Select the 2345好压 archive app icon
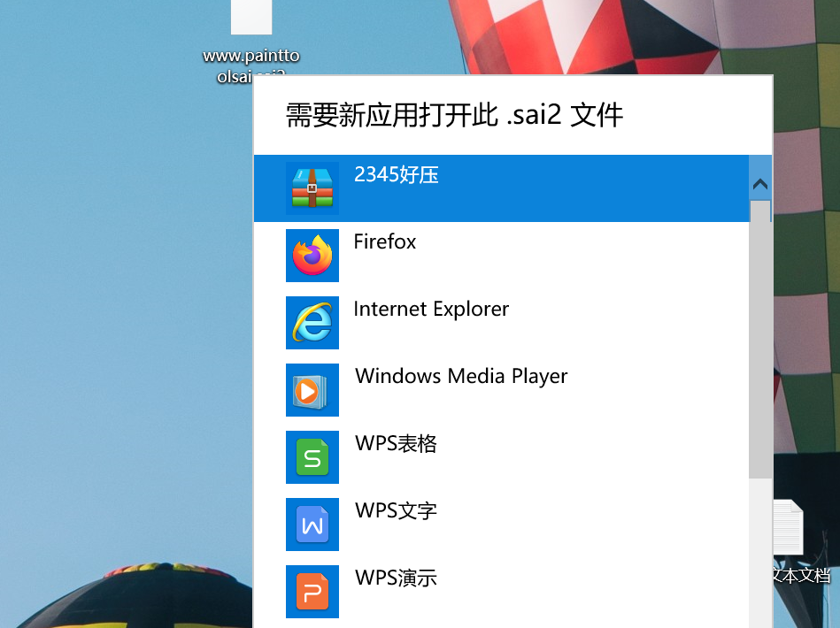 [x=312, y=188]
